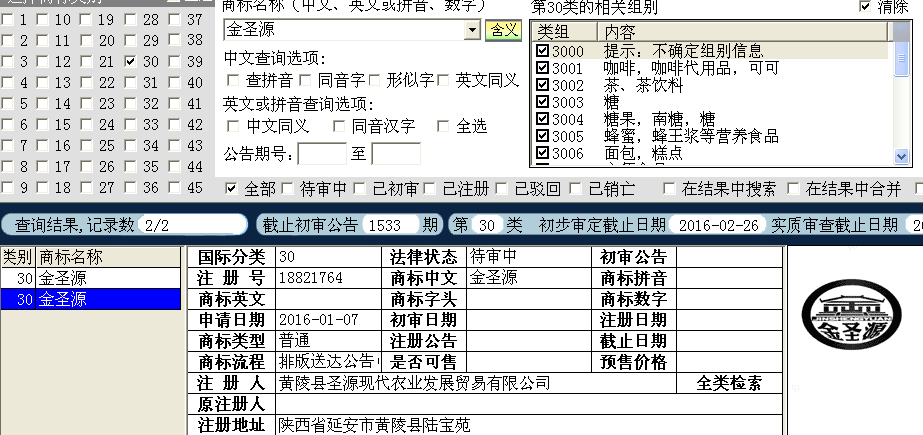Tick the 待审中 status filter

coord(287,188)
